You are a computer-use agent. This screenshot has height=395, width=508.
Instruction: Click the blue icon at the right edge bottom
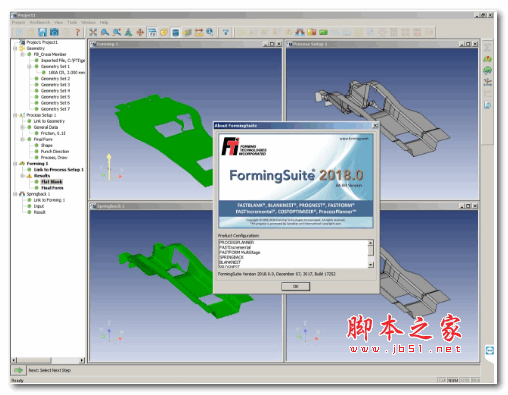[489, 350]
